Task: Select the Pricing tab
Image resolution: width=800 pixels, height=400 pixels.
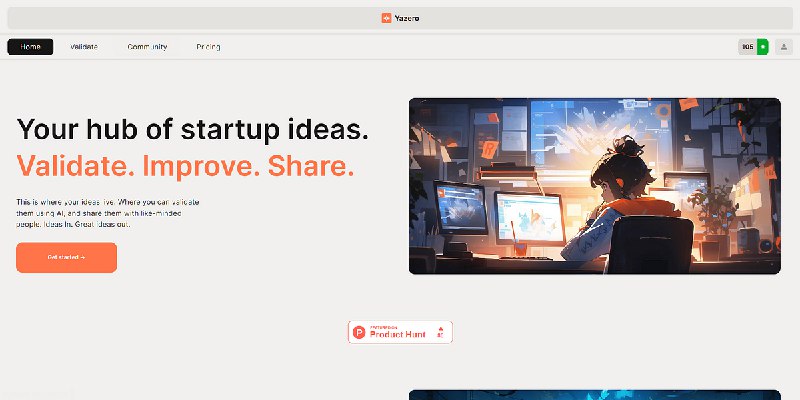Action: tap(208, 47)
